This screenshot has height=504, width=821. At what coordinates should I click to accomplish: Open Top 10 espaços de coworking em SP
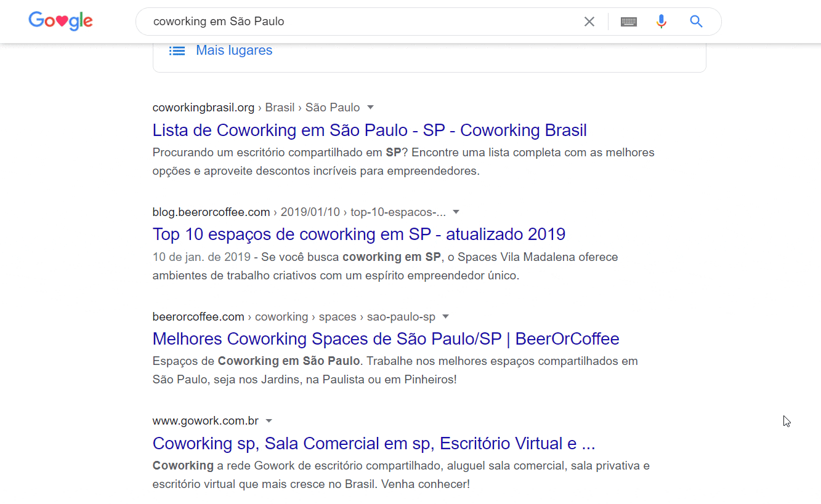(x=359, y=234)
